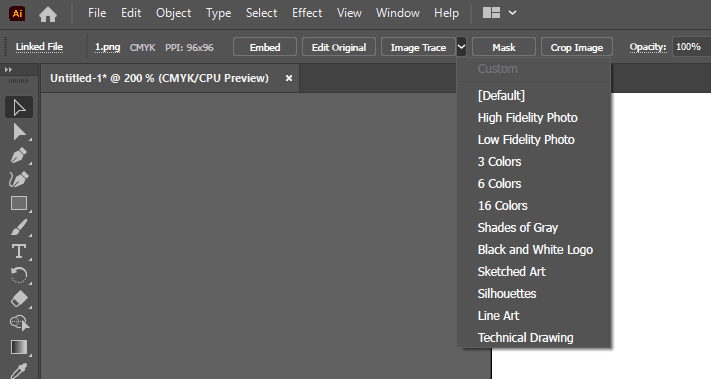The image size is (711, 379).
Task: Expand the toolbar with double-arrow
Action: (x=8, y=69)
